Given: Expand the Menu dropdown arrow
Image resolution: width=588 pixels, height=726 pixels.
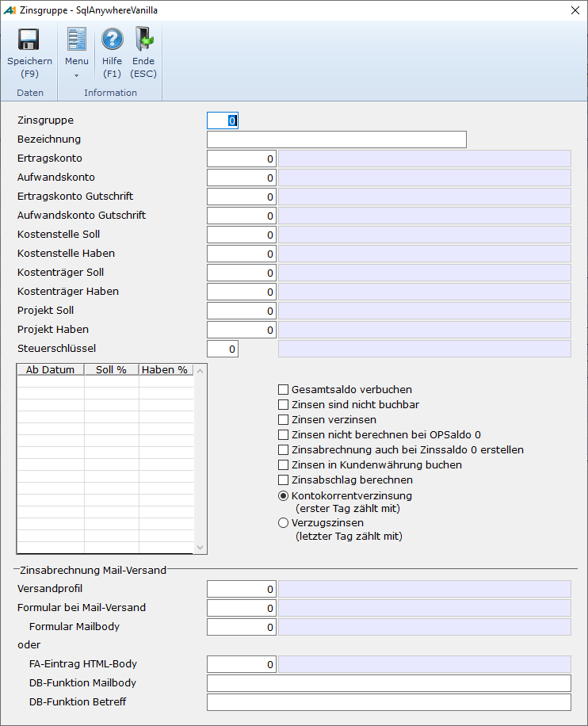Looking at the screenshot, I should click(76, 75).
